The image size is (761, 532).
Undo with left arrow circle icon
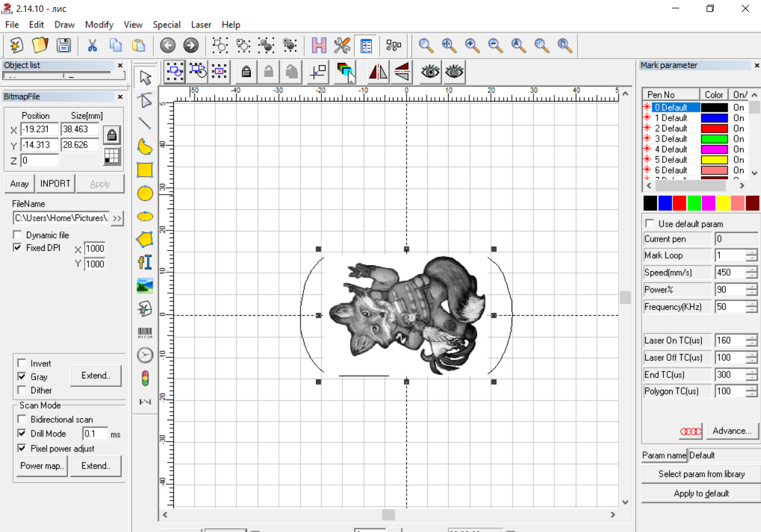[x=168, y=45]
